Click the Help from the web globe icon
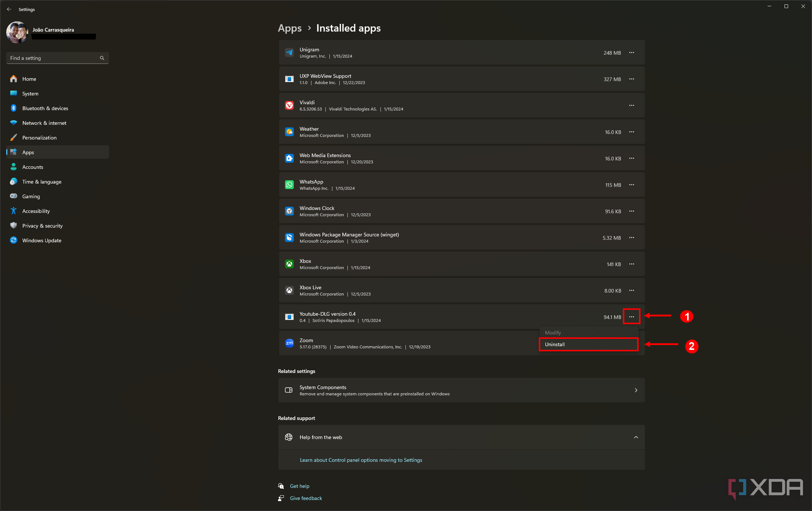 click(289, 437)
